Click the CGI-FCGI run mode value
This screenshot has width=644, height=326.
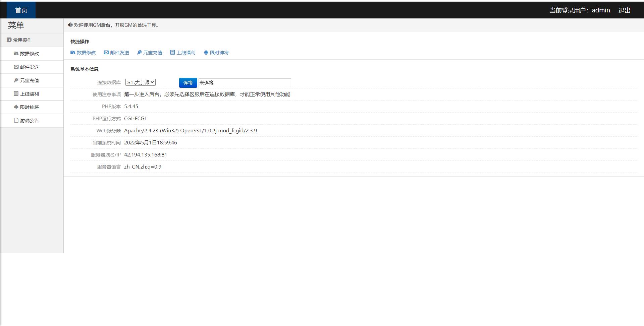coord(135,118)
